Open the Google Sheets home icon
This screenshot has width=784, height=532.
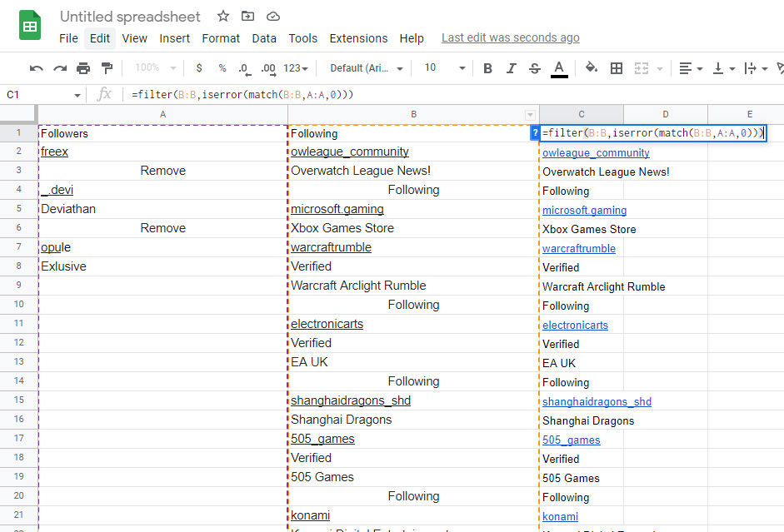(x=29, y=25)
